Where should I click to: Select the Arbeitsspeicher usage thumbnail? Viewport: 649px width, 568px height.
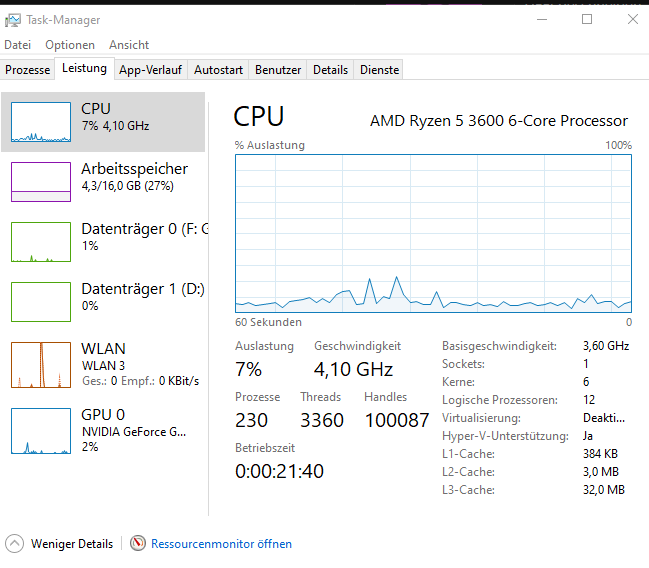click(40, 182)
